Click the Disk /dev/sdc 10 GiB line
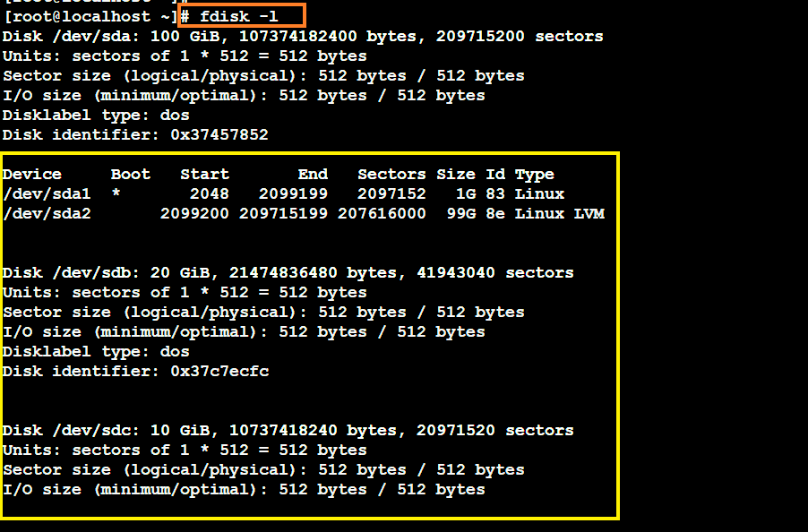Image resolution: width=808 pixels, height=532 pixels. (x=288, y=431)
